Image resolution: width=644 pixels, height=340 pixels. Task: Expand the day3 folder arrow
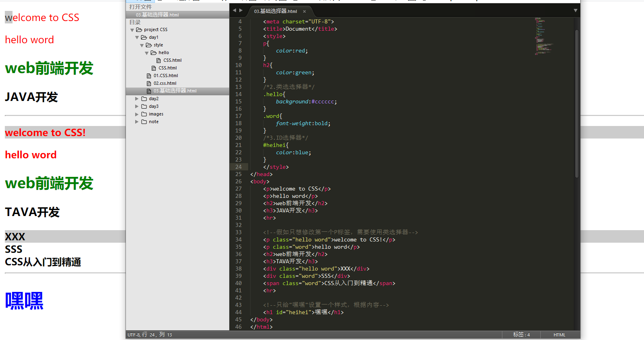(x=137, y=106)
